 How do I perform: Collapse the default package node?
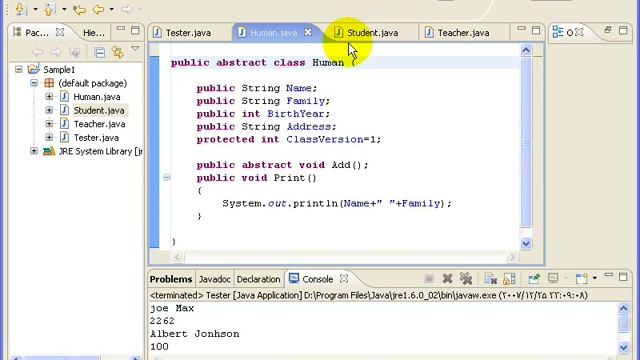tap(34, 83)
